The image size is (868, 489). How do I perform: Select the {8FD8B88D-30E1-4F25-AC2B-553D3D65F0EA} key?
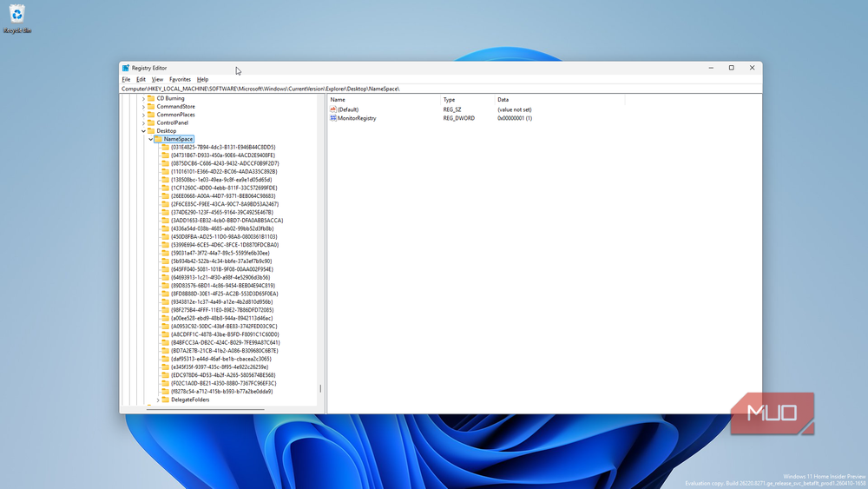225,294
